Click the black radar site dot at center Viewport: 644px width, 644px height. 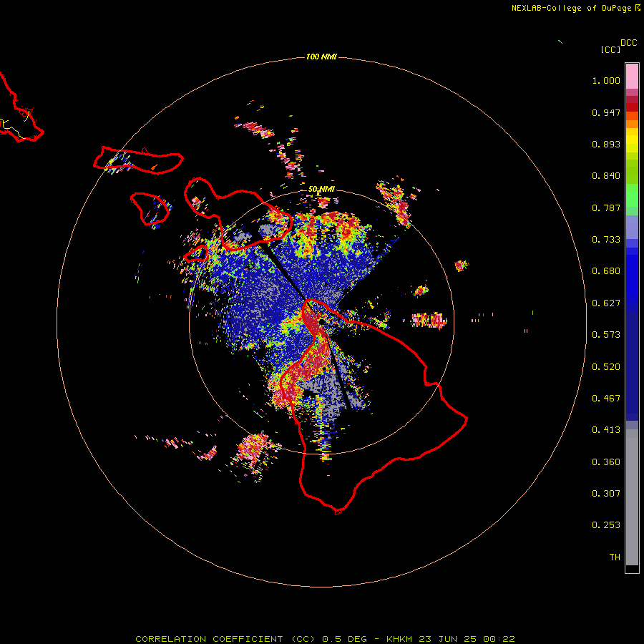point(323,322)
